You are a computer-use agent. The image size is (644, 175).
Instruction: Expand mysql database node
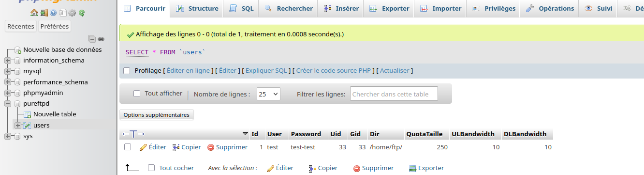(8, 71)
